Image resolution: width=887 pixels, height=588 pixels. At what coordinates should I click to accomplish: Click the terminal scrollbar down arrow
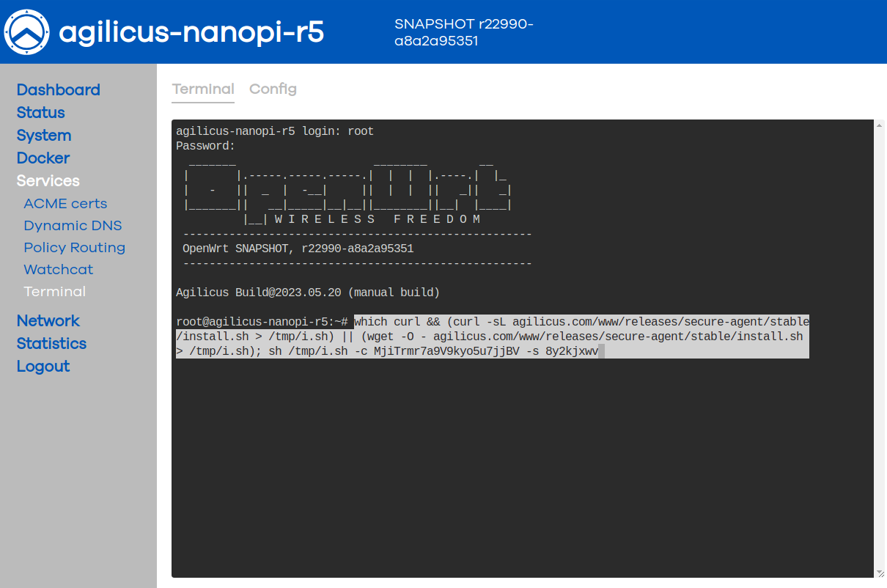tap(880, 572)
